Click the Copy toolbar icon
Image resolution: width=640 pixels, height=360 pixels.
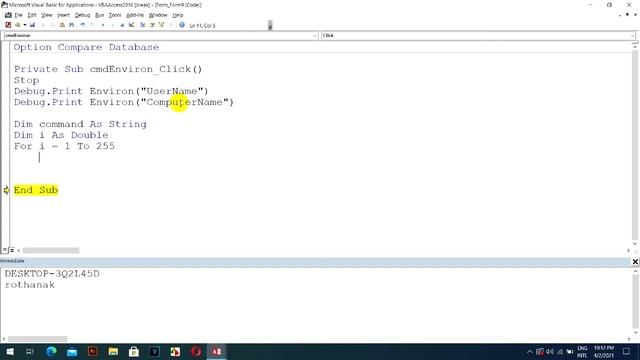[53, 25]
